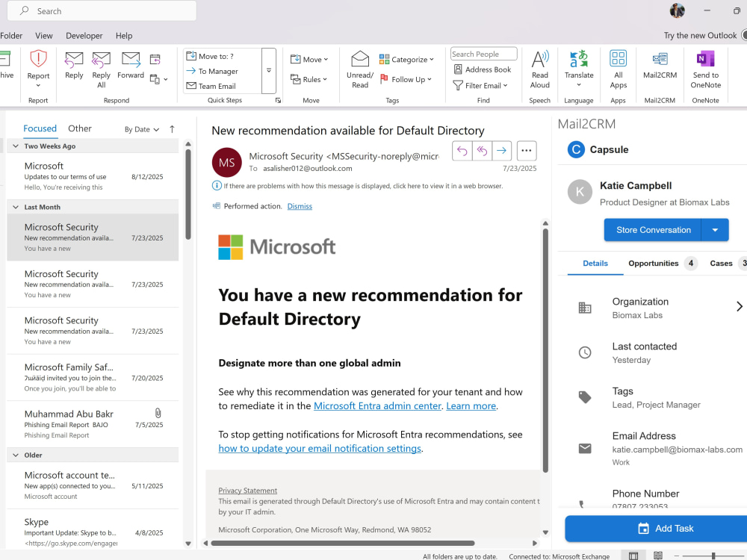Click the Report shield icon
The height and width of the screenshot is (560, 747).
coord(38,59)
